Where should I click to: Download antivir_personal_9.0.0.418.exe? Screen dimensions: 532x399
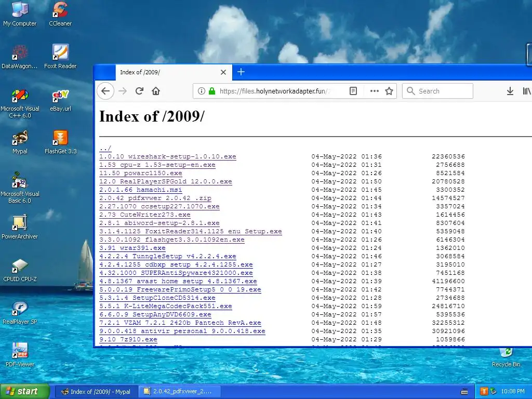coord(182,331)
